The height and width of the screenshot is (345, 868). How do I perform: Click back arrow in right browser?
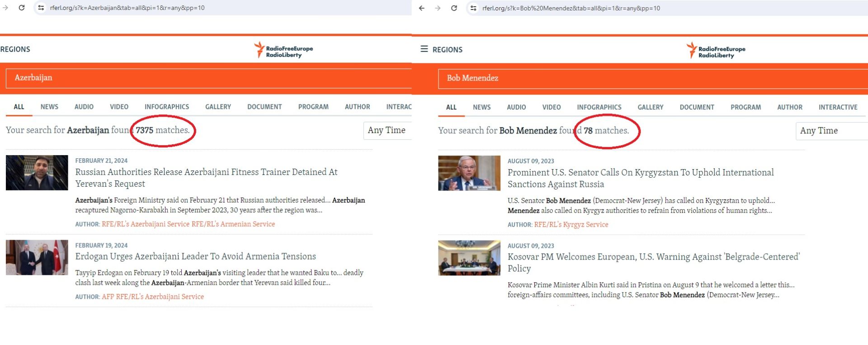[x=421, y=8]
